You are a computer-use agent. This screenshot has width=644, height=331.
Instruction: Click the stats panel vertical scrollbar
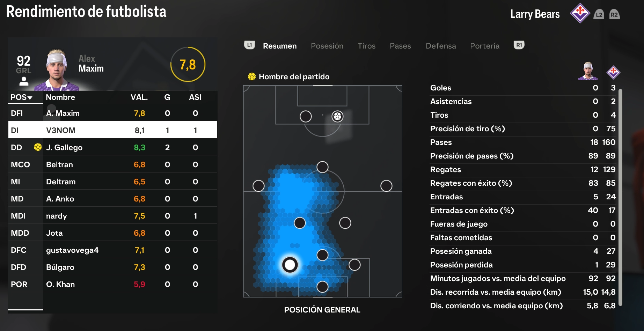point(620,198)
